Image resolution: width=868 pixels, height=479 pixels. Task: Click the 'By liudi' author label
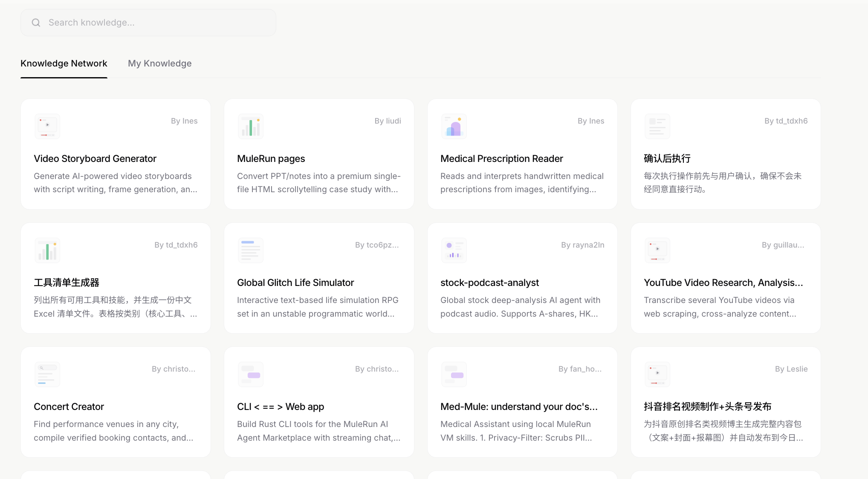(388, 121)
